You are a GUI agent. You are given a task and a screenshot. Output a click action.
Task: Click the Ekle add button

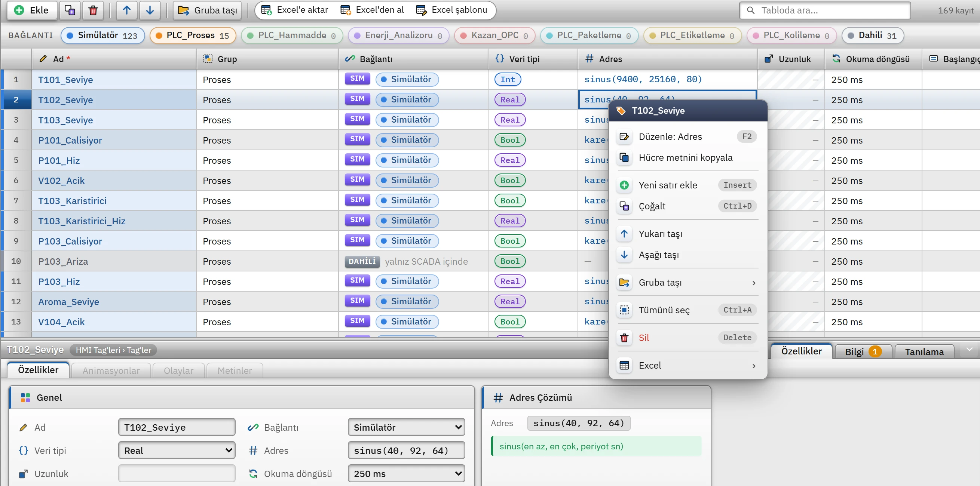coord(32,10)
